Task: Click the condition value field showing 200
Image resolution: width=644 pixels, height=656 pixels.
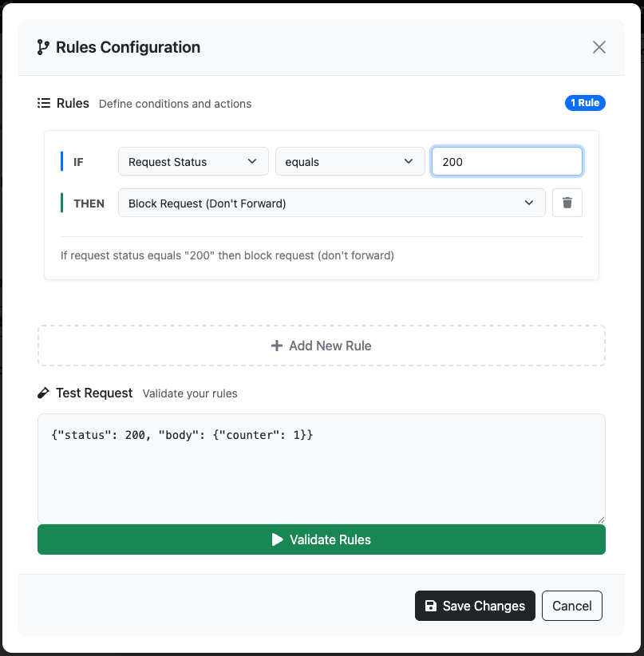Action: click(507, 160)
